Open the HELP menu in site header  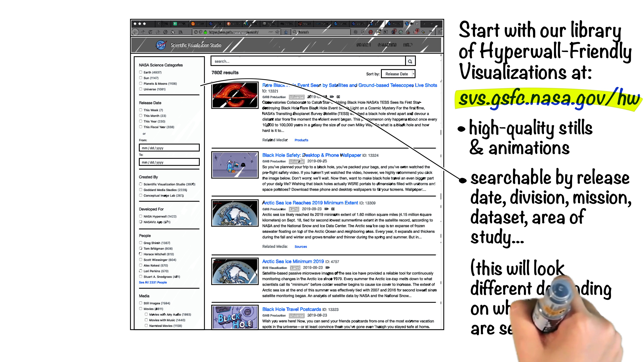point(408,45)
